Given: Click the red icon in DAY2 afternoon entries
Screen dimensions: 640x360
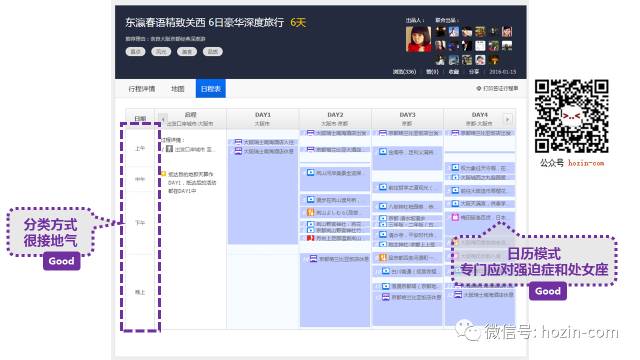Looking at the screenshot, I should click(311, 238).
